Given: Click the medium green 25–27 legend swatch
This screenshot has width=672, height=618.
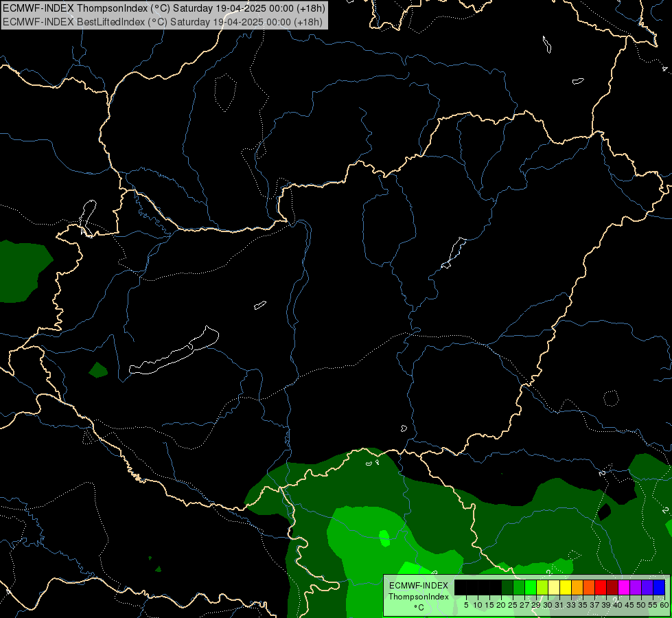Looking at the screenshot, I should [519, 587].
